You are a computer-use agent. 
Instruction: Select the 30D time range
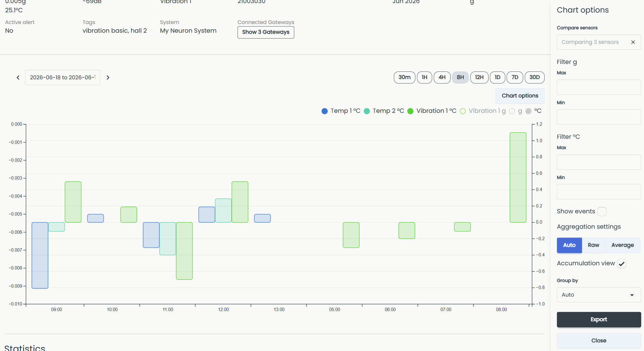tap(535, 77)
